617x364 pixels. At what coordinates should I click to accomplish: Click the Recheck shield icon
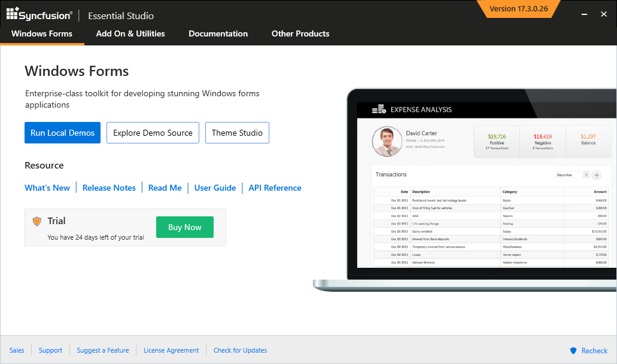click(573, 351)
